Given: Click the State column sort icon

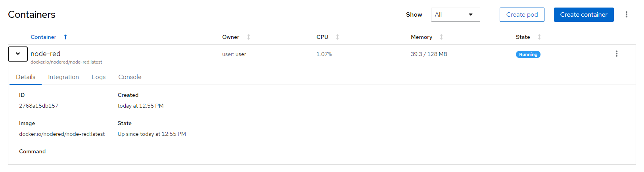Looking at the screenshot, I should pos(539,37).
